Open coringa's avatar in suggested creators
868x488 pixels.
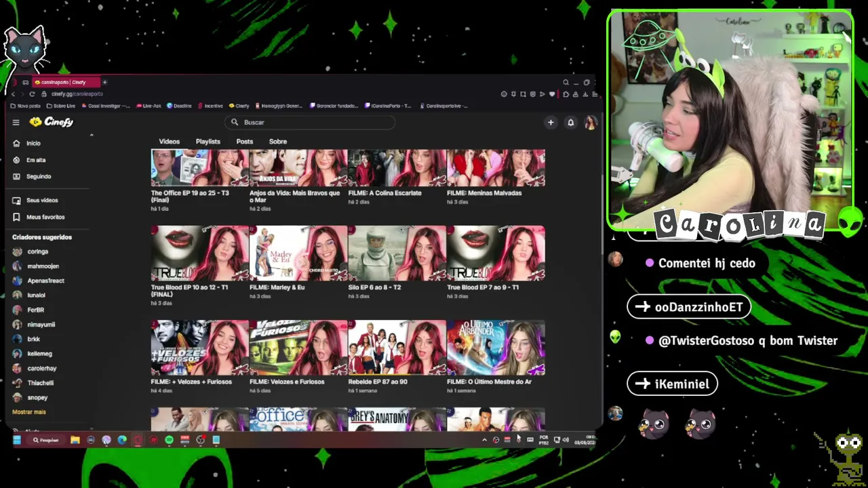(17, 251)
